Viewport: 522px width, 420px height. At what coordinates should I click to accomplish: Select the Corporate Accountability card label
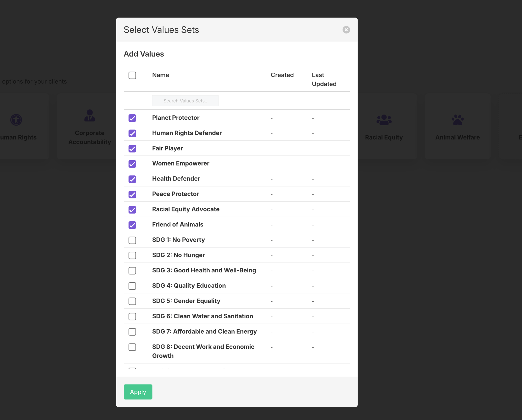click(x=90, y=137)
